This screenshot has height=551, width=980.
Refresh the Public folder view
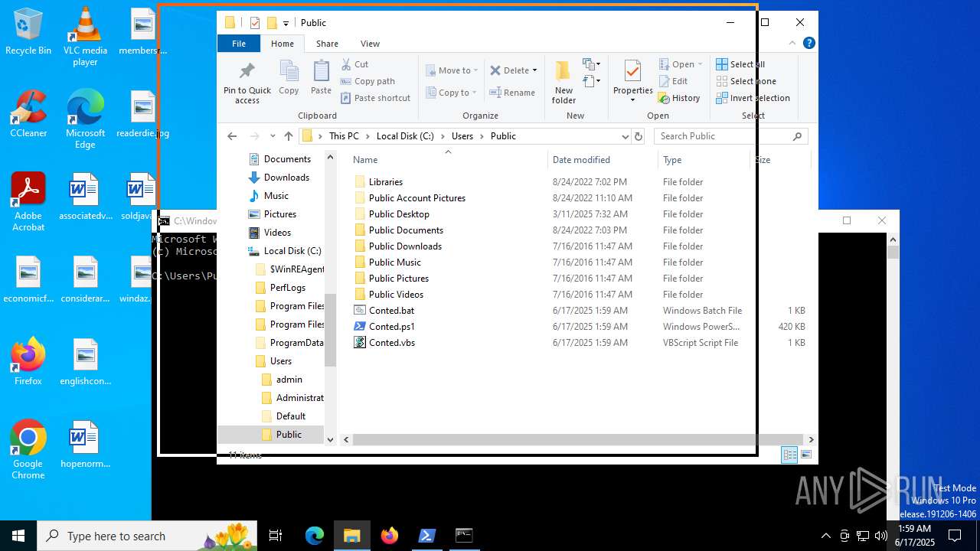[639, 136]
